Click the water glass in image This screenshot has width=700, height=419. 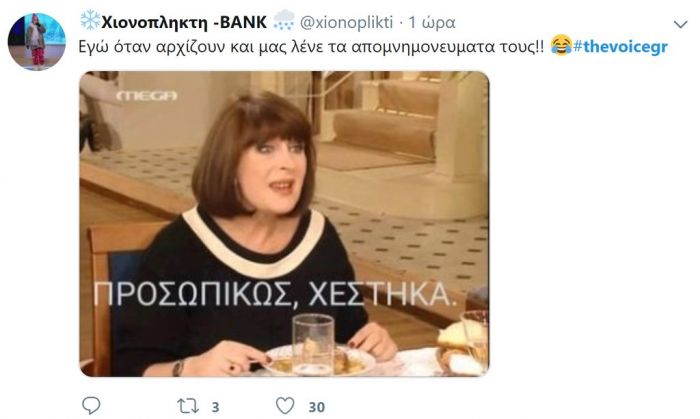tap(313, 343)
